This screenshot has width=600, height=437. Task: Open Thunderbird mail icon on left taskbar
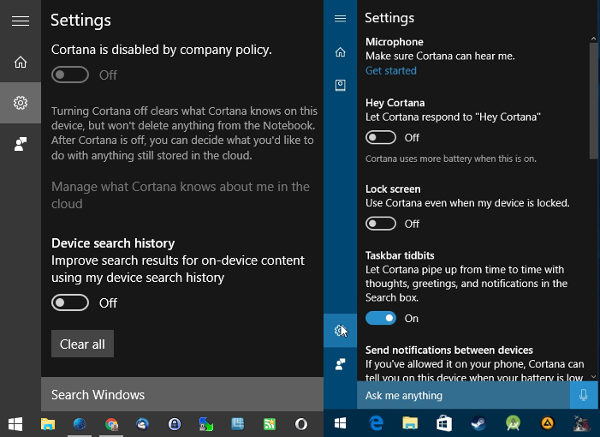pos(142,424)
